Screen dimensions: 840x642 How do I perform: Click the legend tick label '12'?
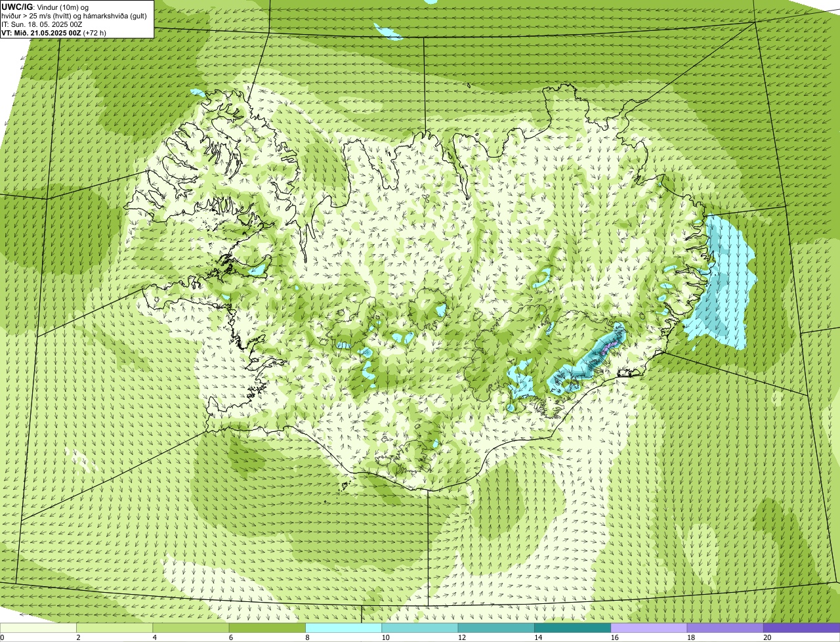point(461,637)
